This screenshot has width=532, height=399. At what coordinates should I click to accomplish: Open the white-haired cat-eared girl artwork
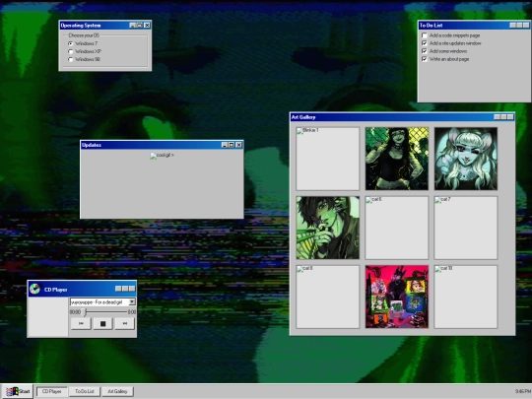click(x=466, y=159)
